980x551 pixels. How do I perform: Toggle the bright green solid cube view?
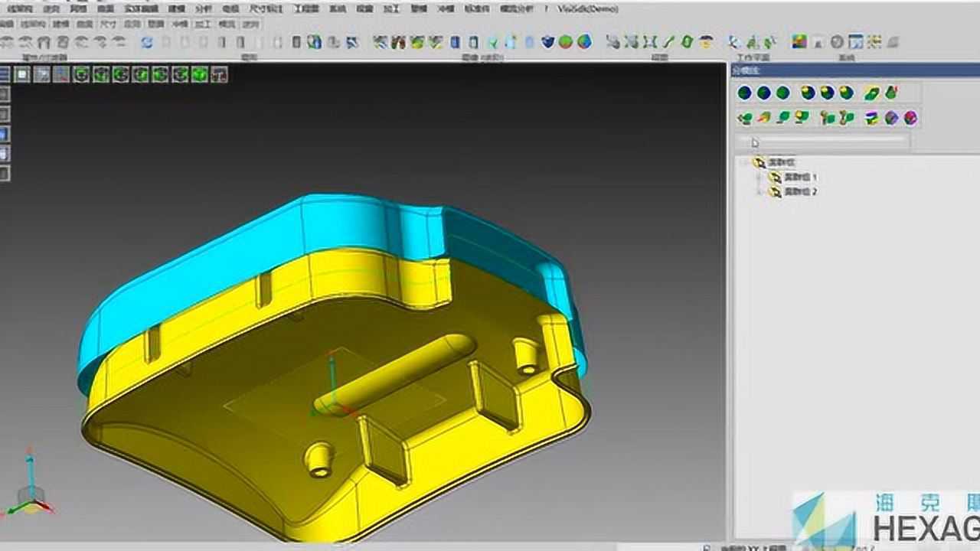[199, 74]
